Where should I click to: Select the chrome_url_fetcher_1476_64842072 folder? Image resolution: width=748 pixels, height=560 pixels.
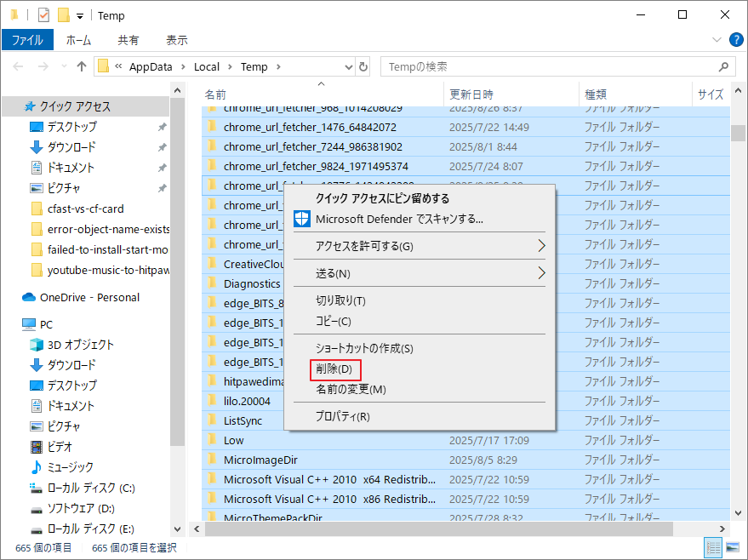click(465, 128)
